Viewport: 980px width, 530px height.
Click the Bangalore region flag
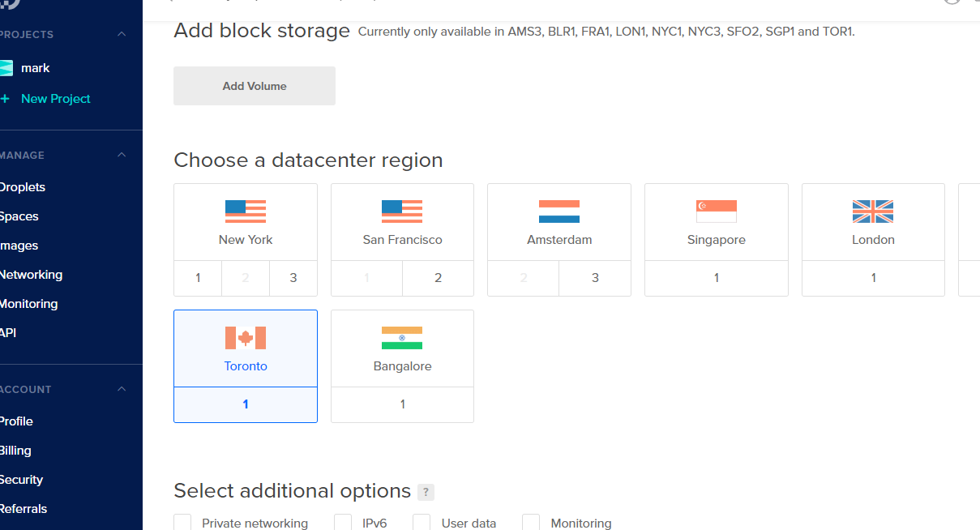point(401,337)
